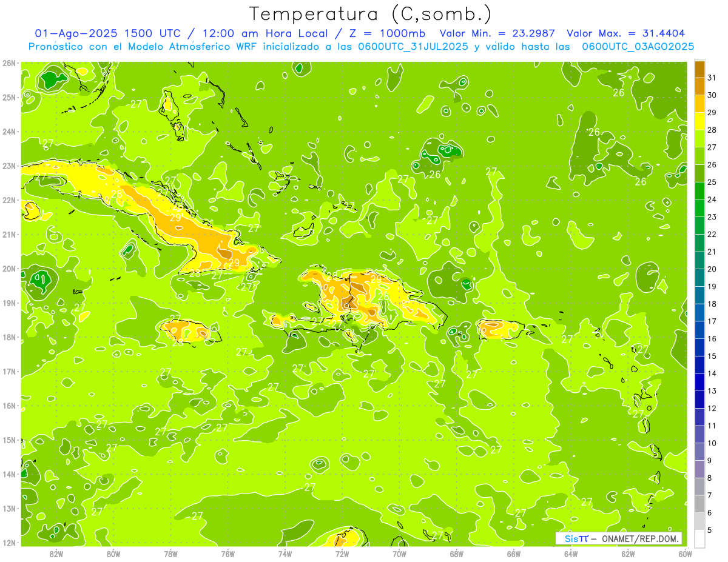This screenshot has width=728, height=562.
Task: Click the 78W longitude axis label
Action: point(170,554)
